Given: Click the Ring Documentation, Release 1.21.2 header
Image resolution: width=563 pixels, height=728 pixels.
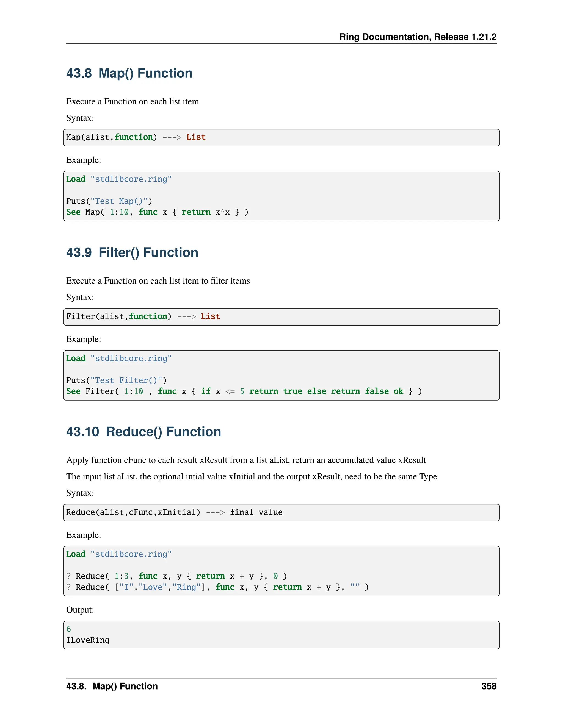Looking at the screenshot, I should [418, 37].
